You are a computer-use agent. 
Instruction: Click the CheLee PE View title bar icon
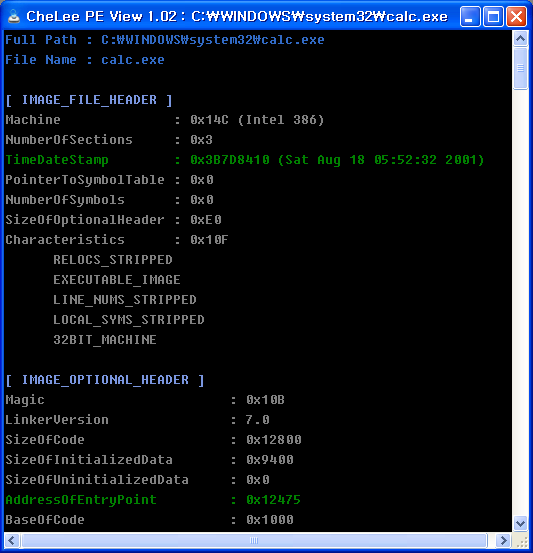pyautogui.click(x=14, y=16)
